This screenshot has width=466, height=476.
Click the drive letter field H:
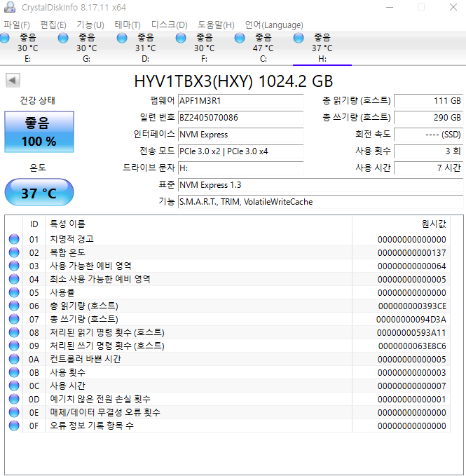240,168
